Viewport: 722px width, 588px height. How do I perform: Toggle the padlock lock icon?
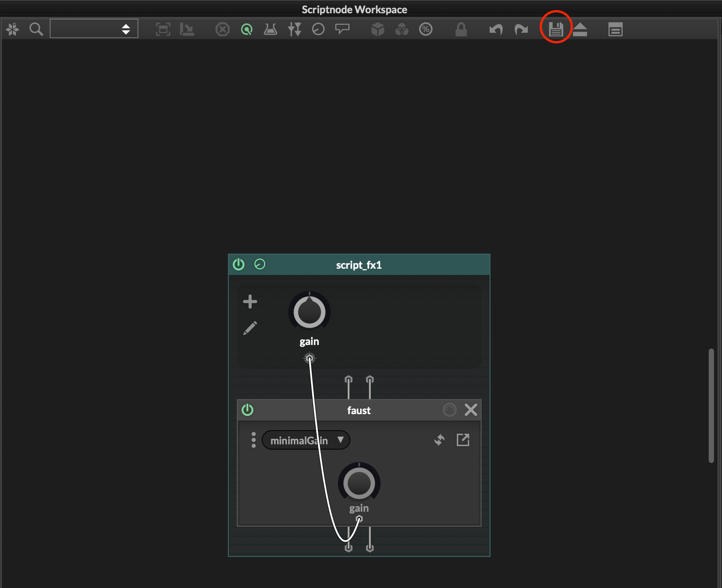click(x=461, y=30)
